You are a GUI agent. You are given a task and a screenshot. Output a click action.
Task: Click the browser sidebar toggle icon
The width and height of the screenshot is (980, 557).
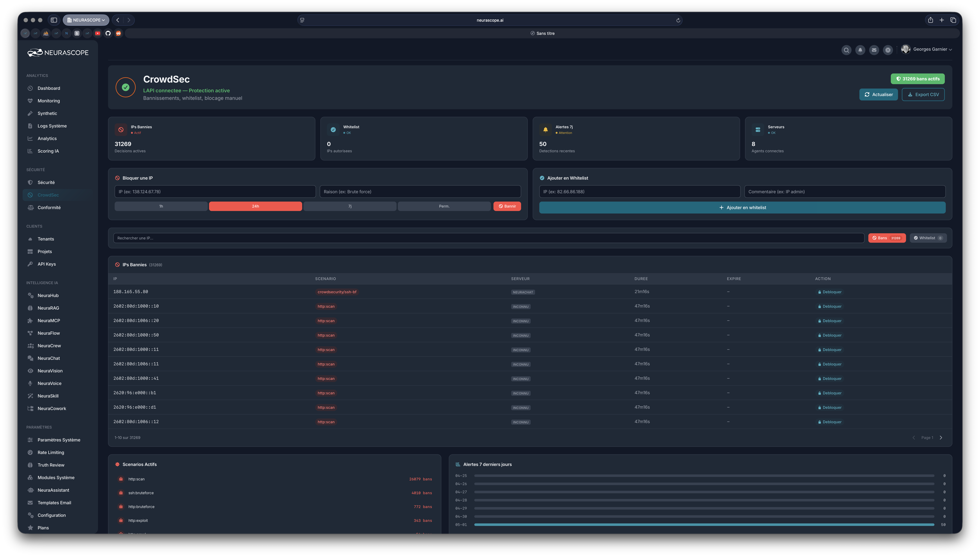(x=54, y=20)
